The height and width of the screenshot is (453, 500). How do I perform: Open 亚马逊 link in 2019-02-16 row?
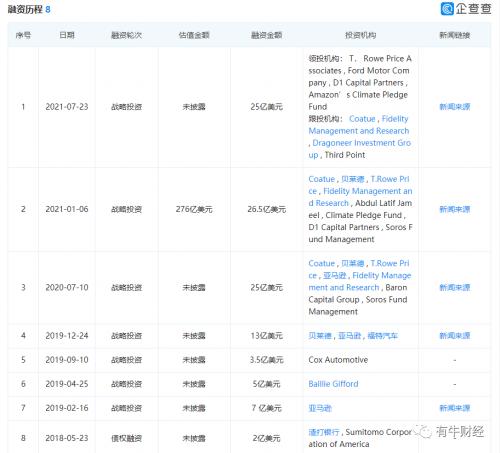point(320,408)
